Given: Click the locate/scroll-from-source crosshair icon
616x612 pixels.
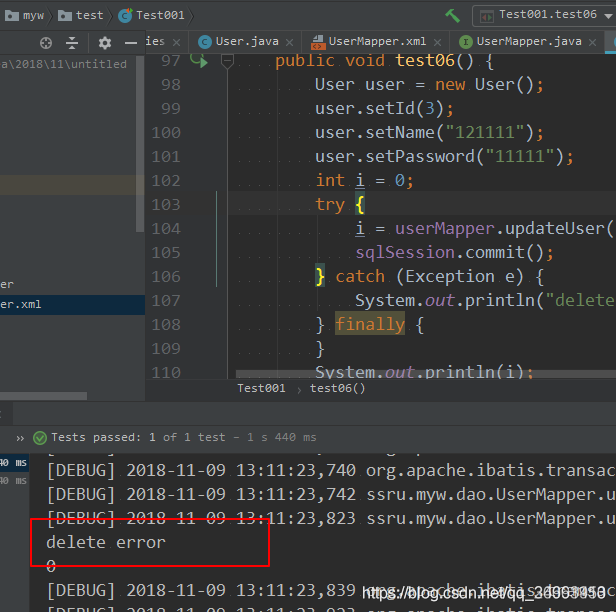Looking at the screenshot, I should [x=46, y=42].
